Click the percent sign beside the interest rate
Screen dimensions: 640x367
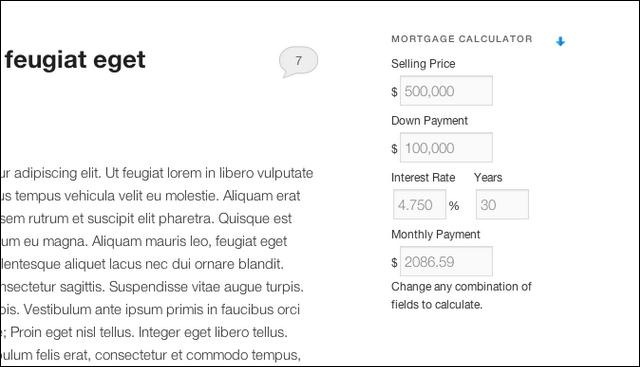[454, 205]
